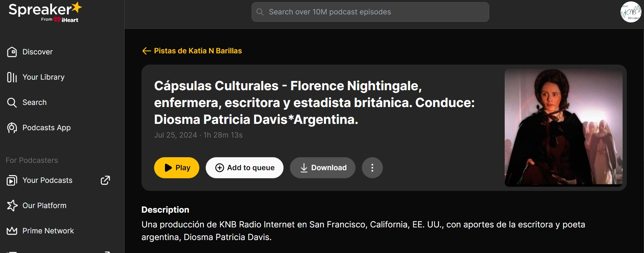This screenshot has width=644, height=253.
Task: Click the 'For Podcasters' section label
Action: [x=32, y=160]
